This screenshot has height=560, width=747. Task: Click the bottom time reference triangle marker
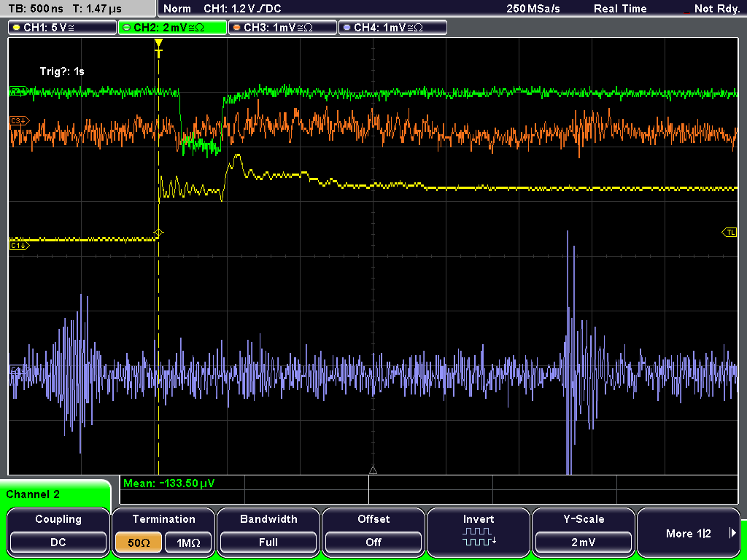point(373,470)
